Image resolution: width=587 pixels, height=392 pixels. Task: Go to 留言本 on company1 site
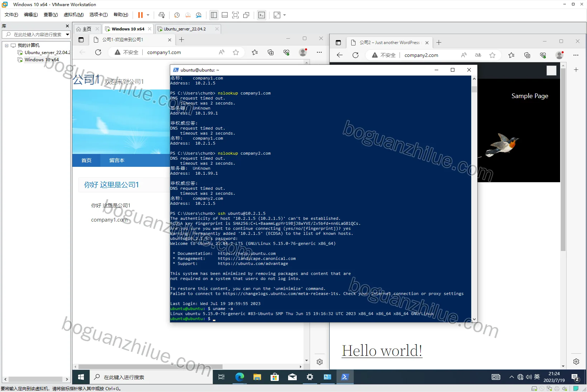pyautogui.click(x=117, y=160)
